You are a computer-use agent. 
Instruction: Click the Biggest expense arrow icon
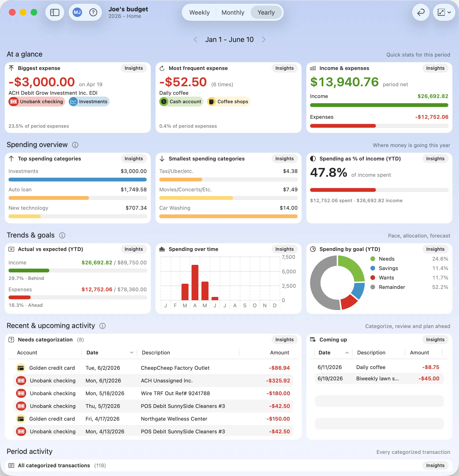point(11,68)
